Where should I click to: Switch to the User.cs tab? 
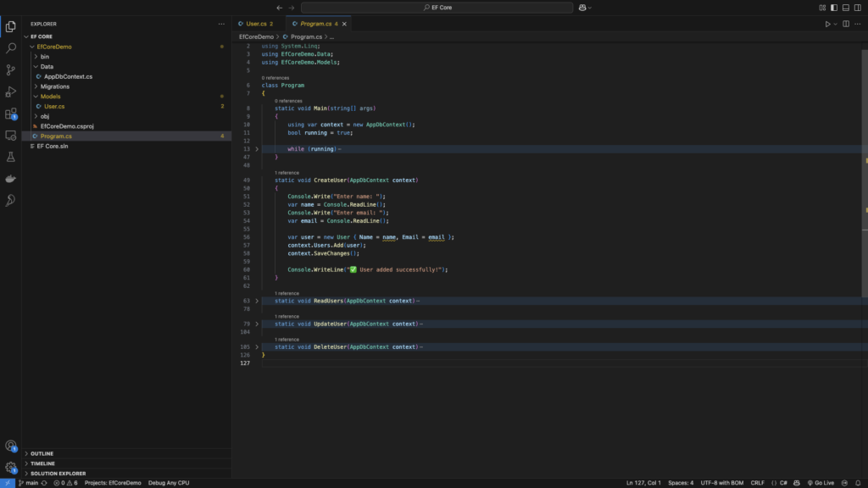pyautogui.click(x=256, y=24)
